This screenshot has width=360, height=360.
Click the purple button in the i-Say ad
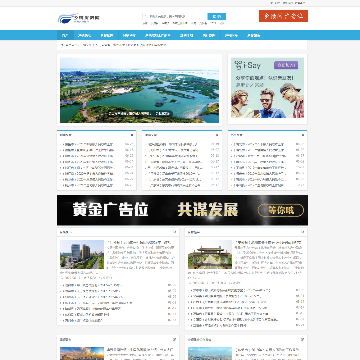tap(286, 65)
